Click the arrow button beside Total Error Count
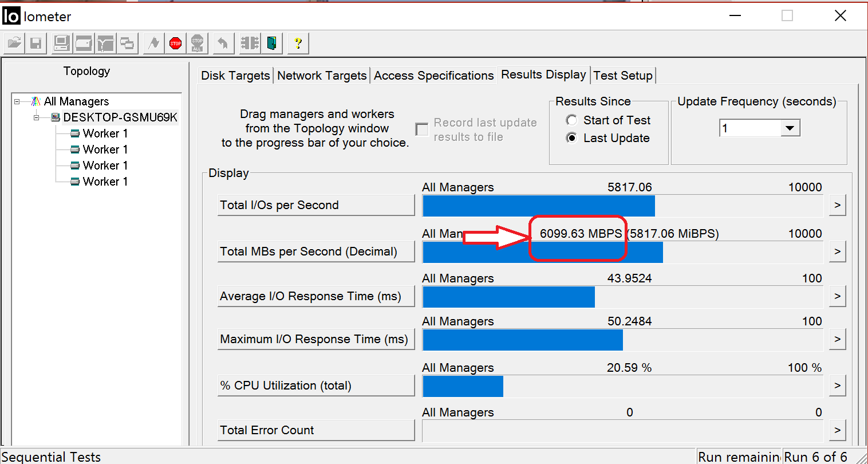This screenshot has height=464, width=868. pos(837,430)
